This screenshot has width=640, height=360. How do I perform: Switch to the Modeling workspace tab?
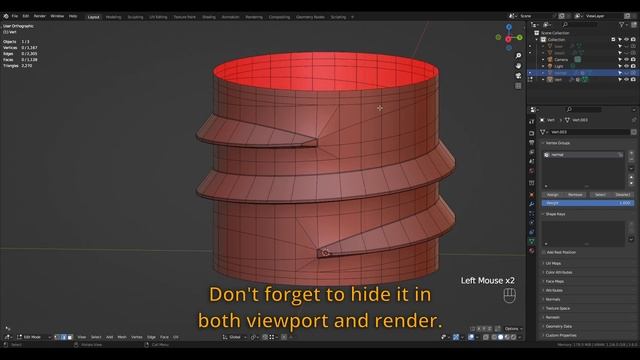[113, 17]
